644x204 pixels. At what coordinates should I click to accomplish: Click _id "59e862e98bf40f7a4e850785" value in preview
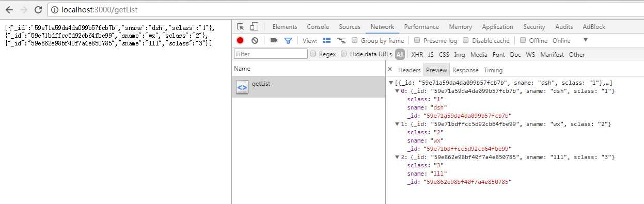[467, 182]
